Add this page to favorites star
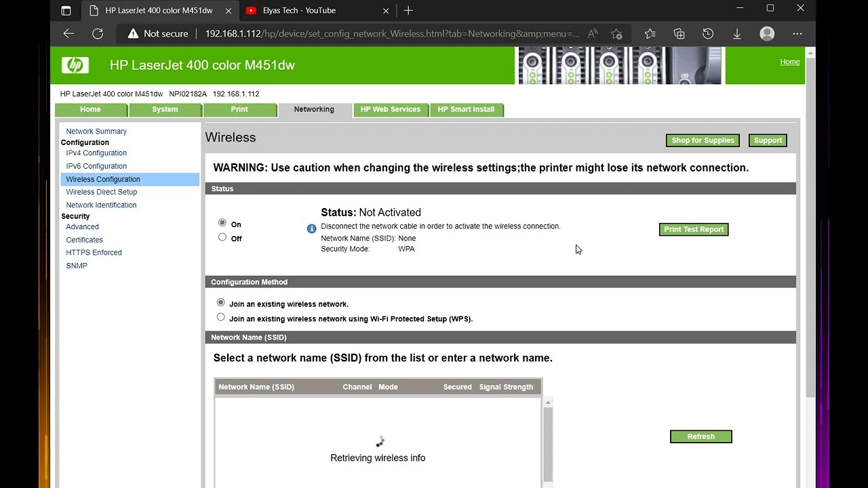 pos(616,33)
